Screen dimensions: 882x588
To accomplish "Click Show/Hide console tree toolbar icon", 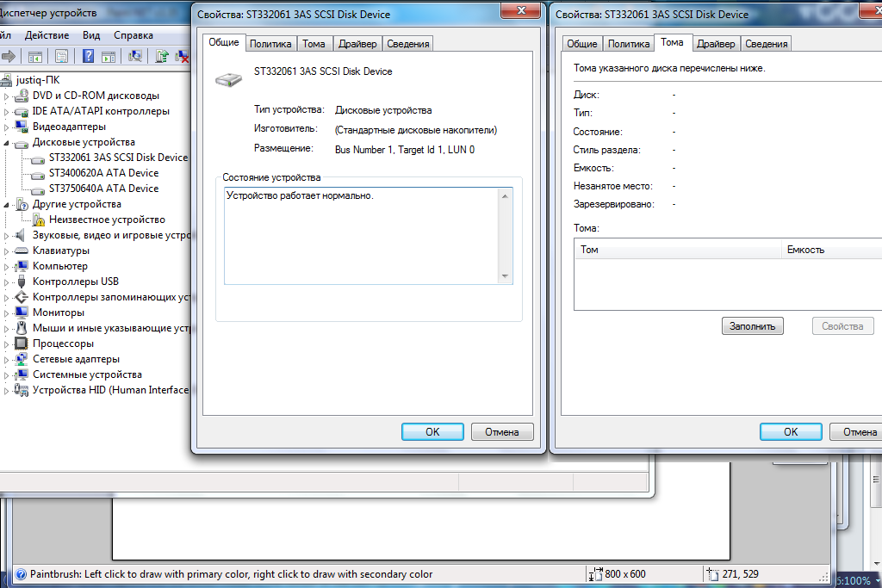I will (34, 56).
